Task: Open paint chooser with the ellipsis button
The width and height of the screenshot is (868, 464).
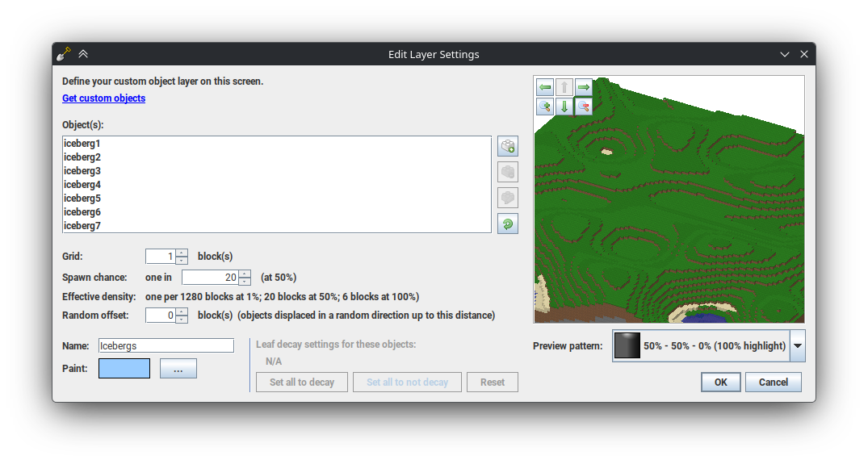Action: pos(178,369)
